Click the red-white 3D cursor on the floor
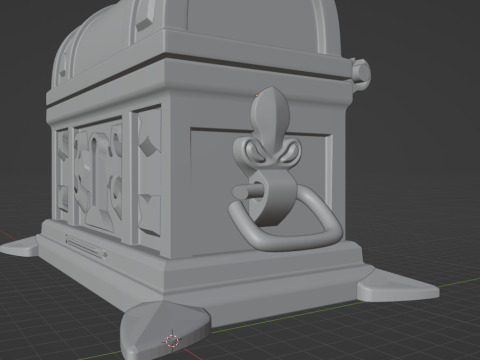This screenshot has height=360, width=480. [172, 340]
